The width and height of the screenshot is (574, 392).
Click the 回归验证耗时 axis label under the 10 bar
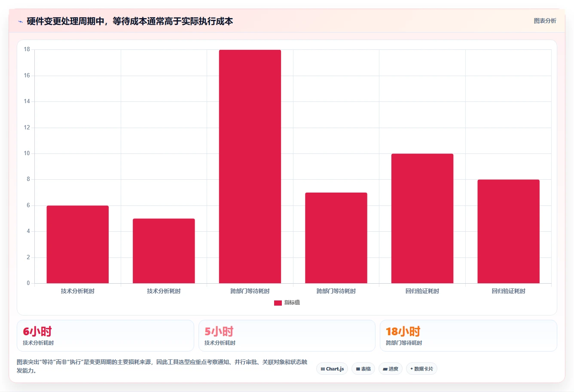point(422,291)
